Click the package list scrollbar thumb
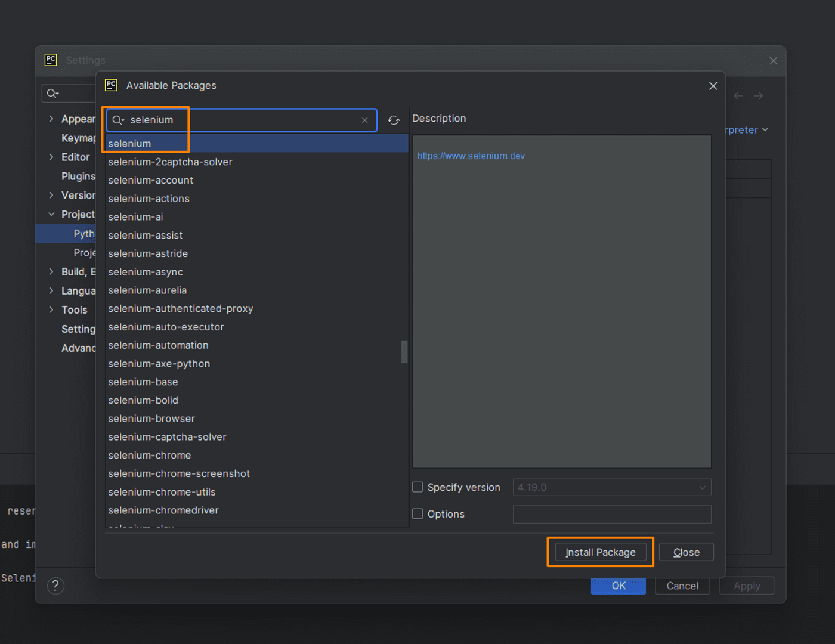The height and width of the screenshot is (644, 835). coord(404,352)
